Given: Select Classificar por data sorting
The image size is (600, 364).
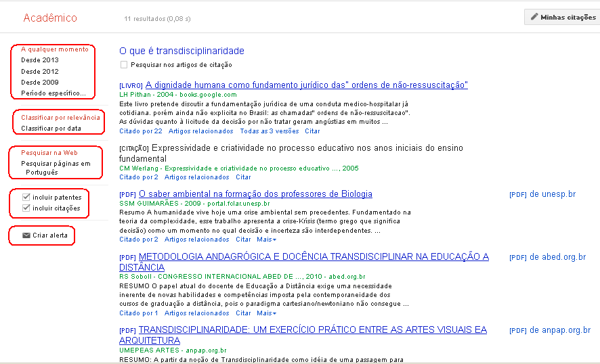Looking at the screenshot, I should 51,128.
